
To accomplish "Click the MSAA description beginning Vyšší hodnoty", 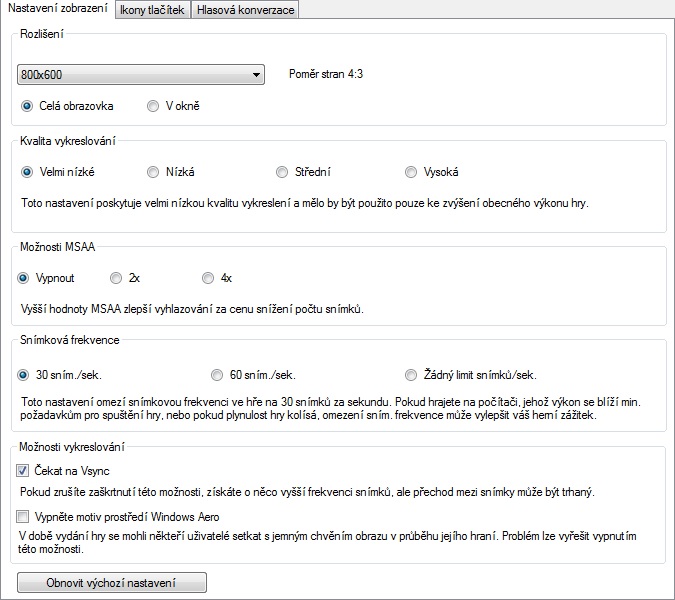I will [x=192, y=309].
